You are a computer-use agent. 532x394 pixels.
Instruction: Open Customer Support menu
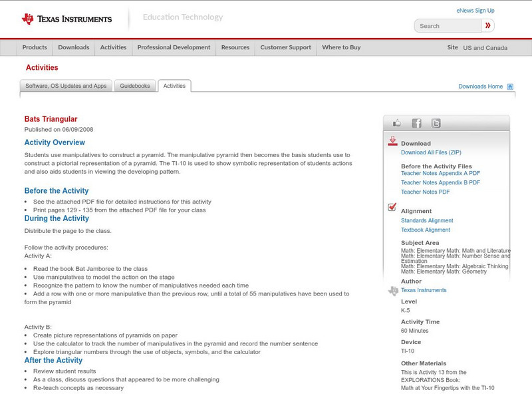click(x=286, y=47)
